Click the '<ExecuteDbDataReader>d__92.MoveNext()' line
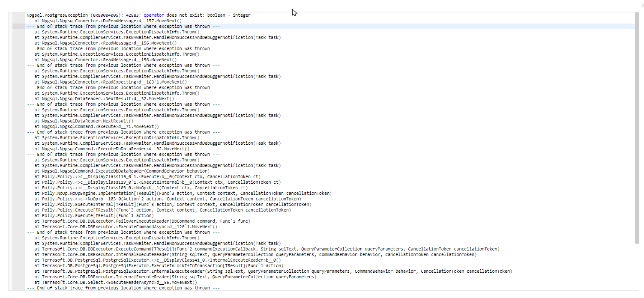 [112, 149]
